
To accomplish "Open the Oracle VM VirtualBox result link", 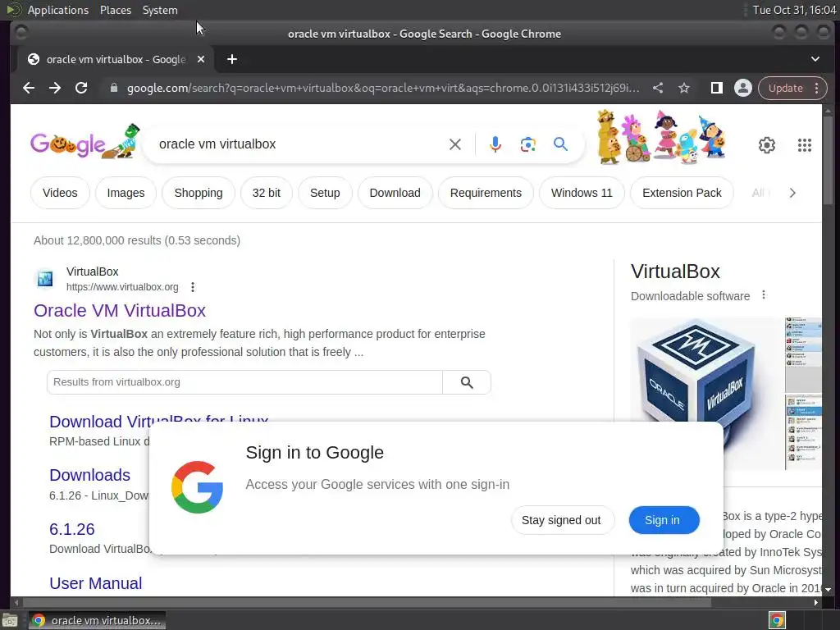I will click(120, 311).
